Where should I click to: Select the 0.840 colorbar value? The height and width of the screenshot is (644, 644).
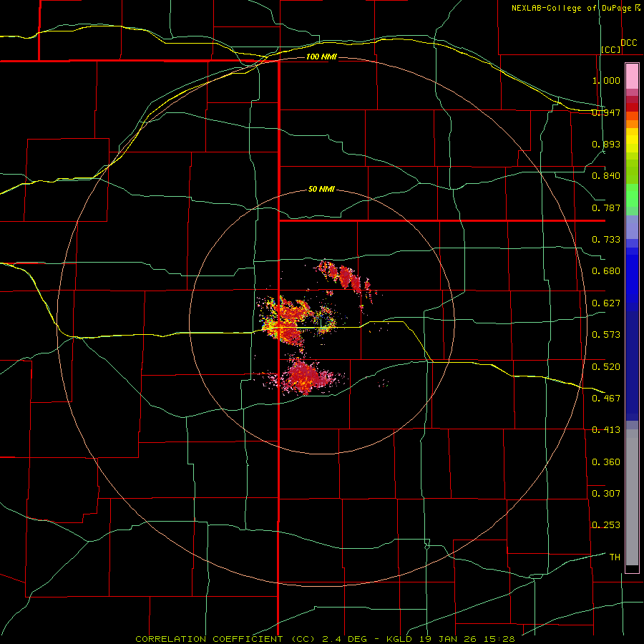[x=606, y=176]
